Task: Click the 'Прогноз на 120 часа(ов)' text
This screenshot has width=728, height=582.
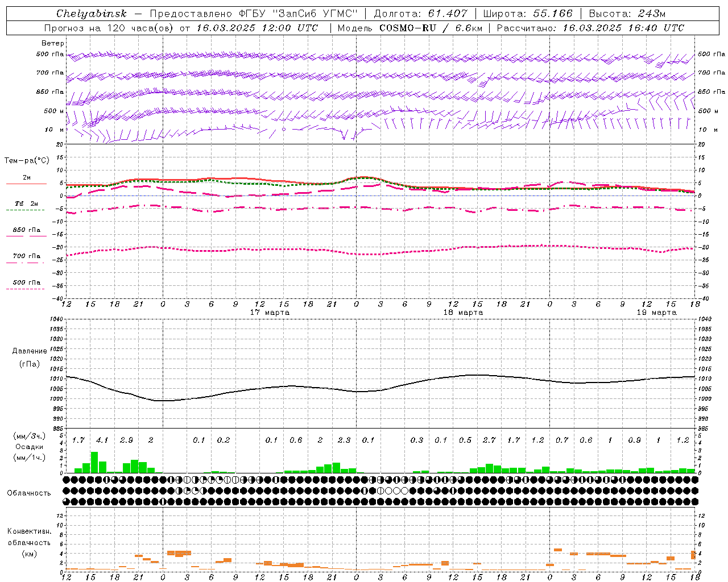Action: (x=110, y=28)
